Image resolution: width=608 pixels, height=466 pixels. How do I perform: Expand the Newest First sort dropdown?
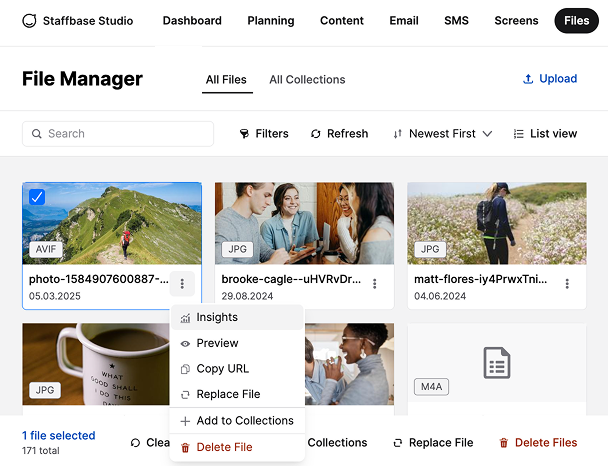tap(442, 134)
